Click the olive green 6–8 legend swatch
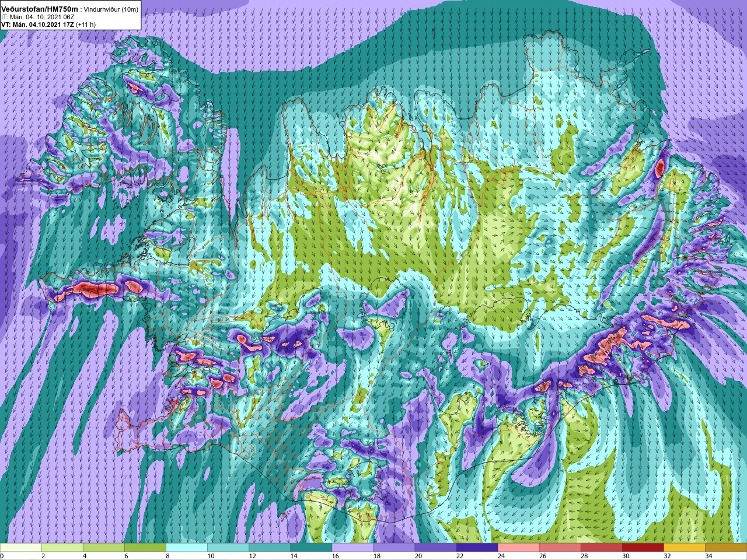747x560 pixels. click(145, 548)
